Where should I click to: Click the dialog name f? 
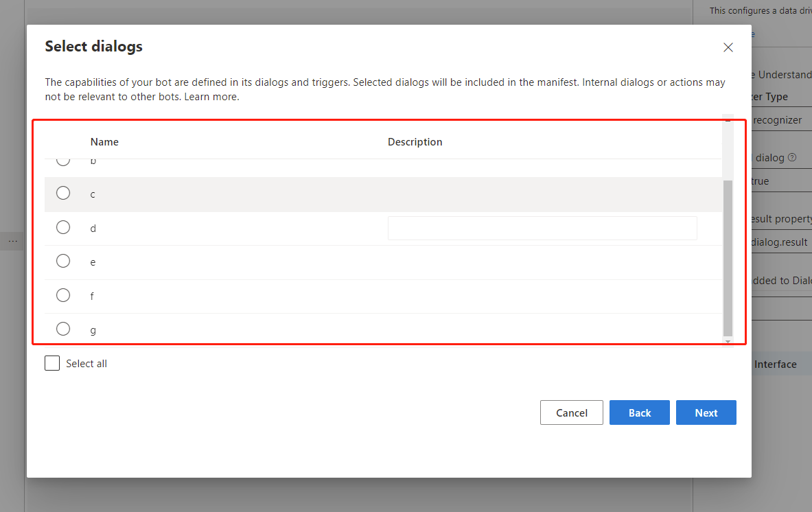92,296
